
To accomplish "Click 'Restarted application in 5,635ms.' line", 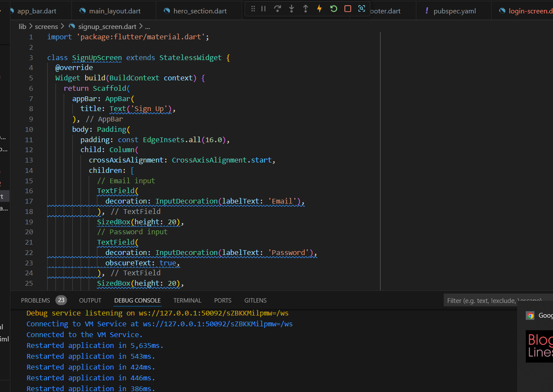I will [x=95, y=345].
